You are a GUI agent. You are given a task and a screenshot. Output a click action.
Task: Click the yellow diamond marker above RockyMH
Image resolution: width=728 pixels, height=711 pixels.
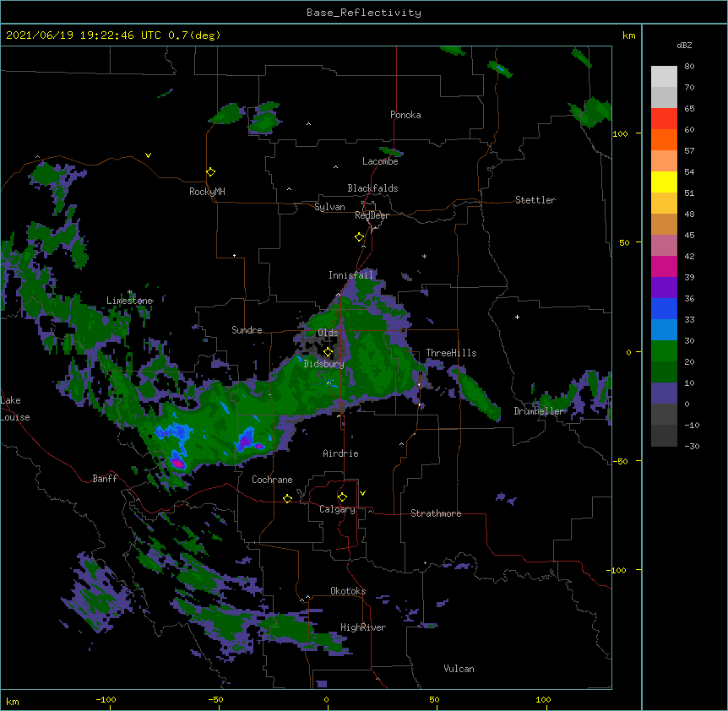pos(210,172)
